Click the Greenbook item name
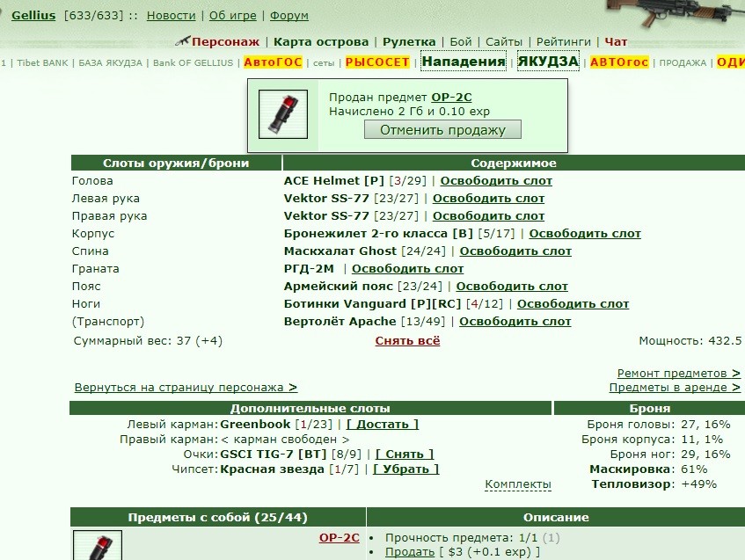745x560 pixels. 255,424
